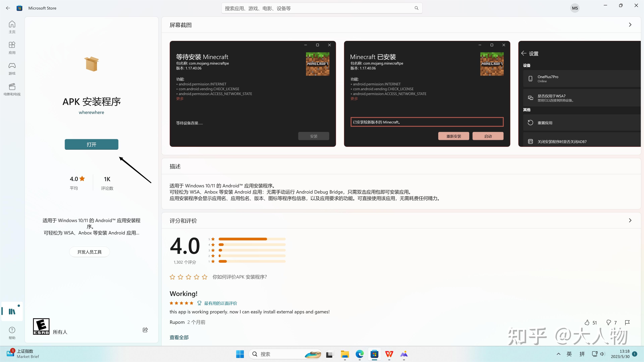Open publisher link wherewhere

[x=92, y=112]
